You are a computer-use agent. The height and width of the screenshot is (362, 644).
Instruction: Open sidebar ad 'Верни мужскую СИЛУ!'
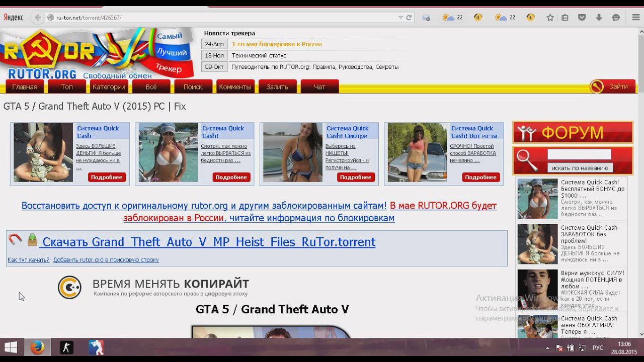592,280
